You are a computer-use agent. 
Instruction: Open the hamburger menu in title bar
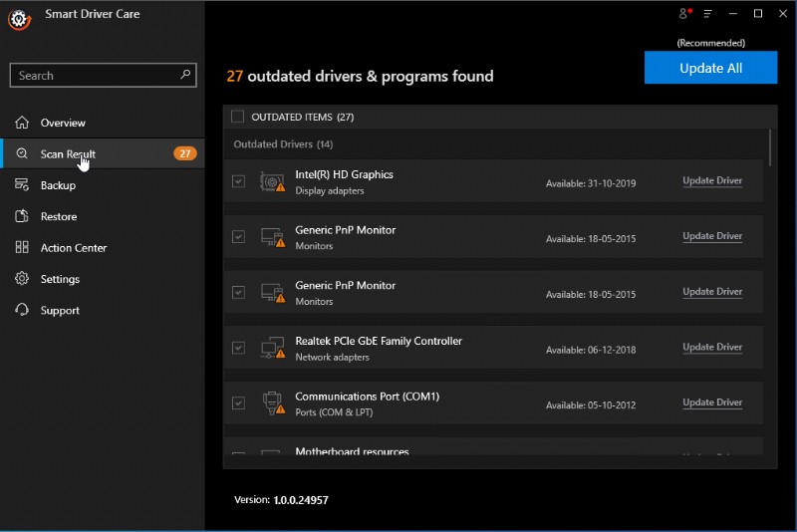(708, 13)
